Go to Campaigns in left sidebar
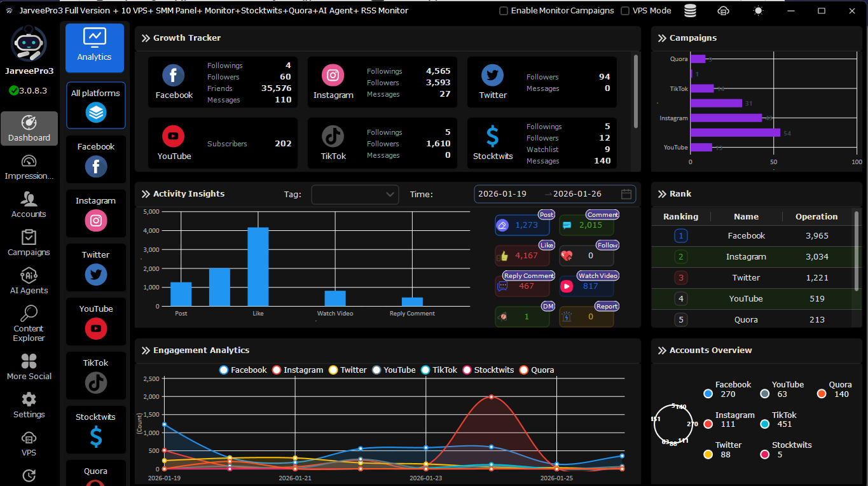Image resolution: width=868 pixels, height=486 pixels. coord(29,242)
